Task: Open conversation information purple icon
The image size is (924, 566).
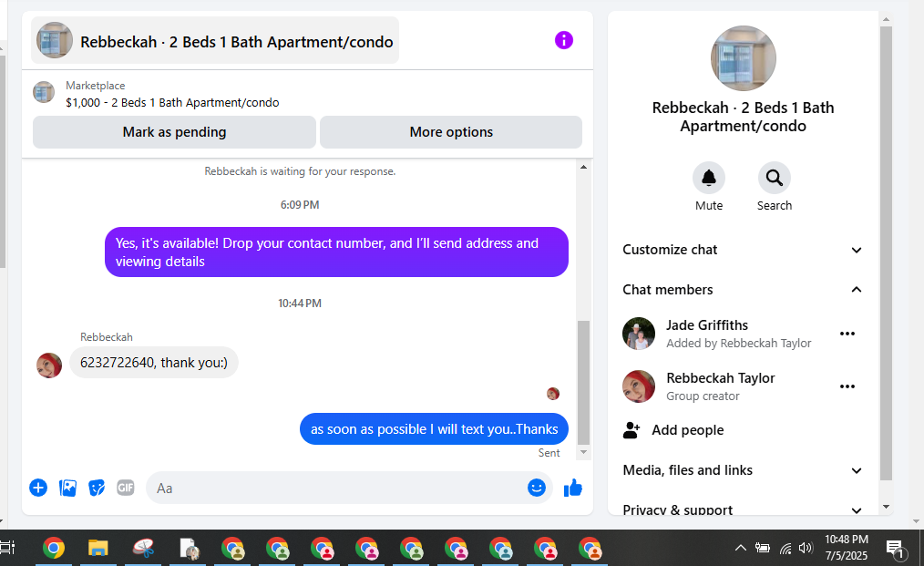Action: (563, 40)
